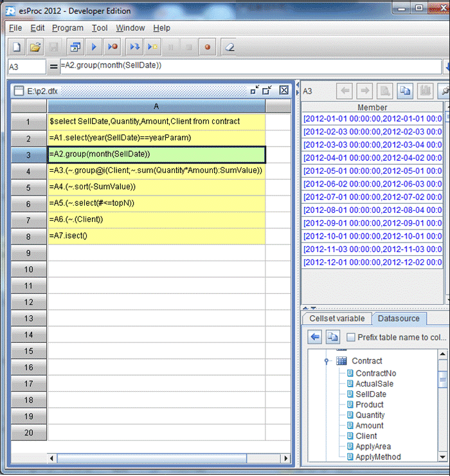
Task: Click the Member column header in the results
Action: coord(372,107)
